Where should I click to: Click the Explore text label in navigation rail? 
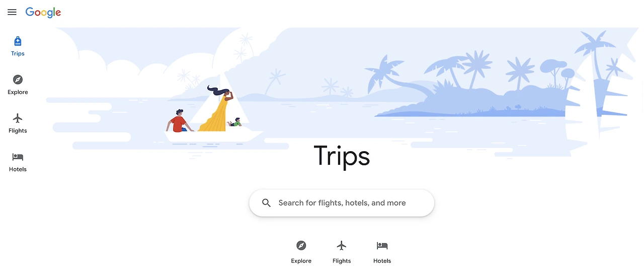(x=18, y=92)
